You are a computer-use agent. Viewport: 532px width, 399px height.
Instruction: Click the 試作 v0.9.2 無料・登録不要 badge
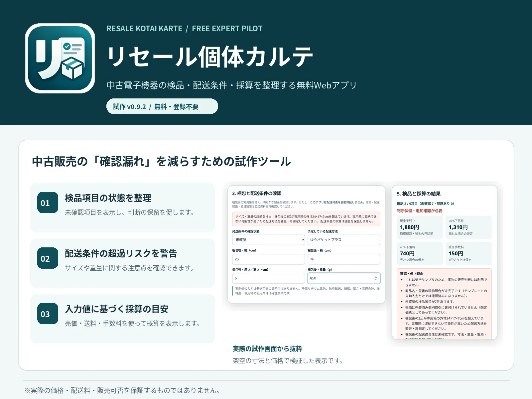click(162, 106)
